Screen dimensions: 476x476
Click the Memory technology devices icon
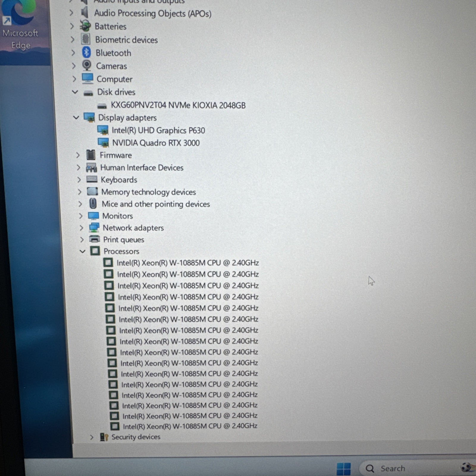coord(93,191)
